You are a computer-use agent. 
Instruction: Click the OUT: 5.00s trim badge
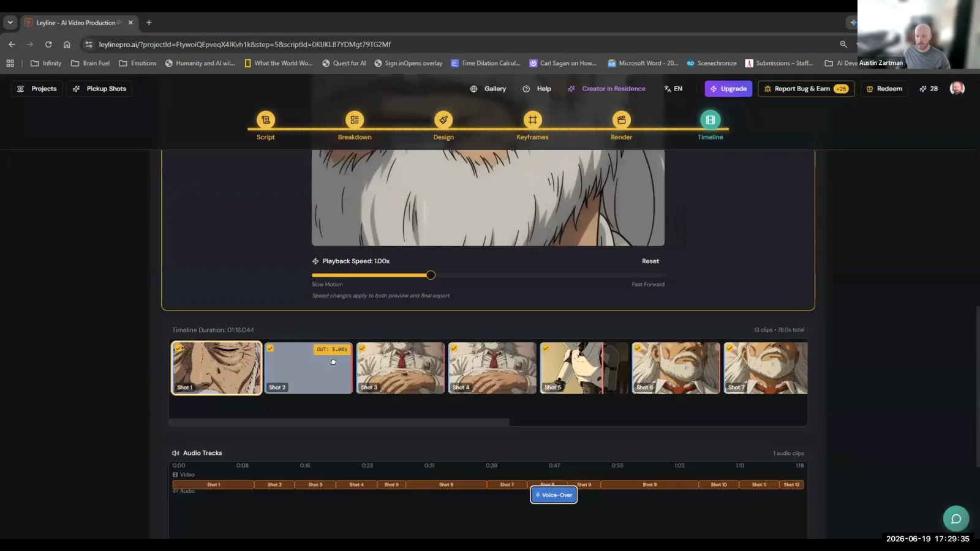pos(331,349)
